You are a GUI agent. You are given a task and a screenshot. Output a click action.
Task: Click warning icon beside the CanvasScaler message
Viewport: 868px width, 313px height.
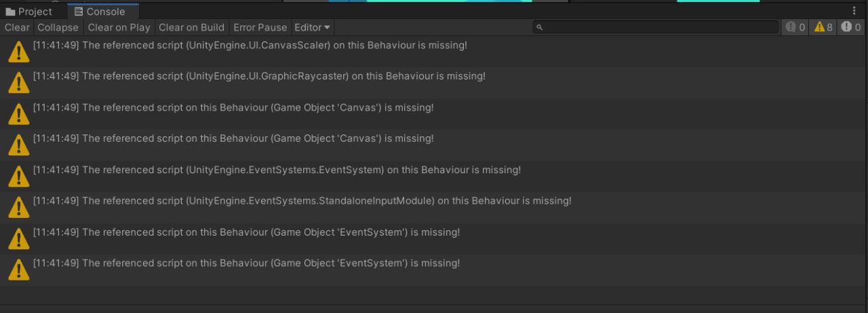18,52
